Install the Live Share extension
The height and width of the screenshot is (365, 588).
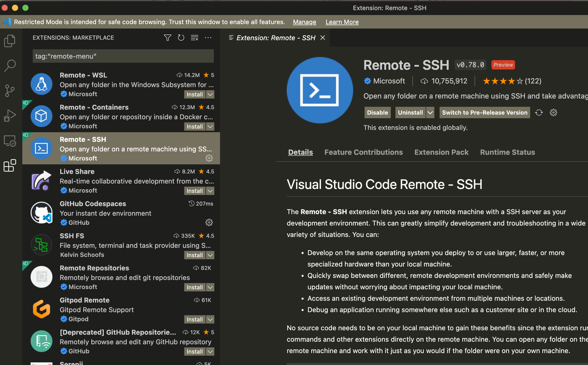coord(195,191)
